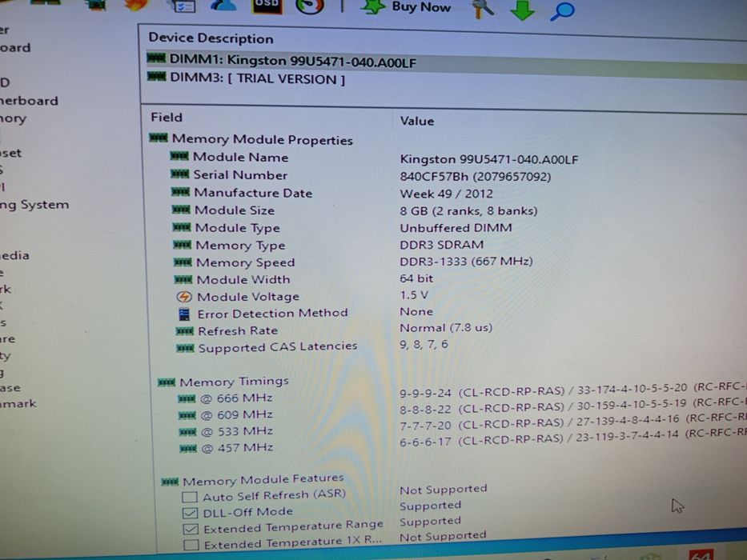This screenshot has width=747, height=560.
Task: Click the Memory Module Features group icon
Action: tap(170, 482)
